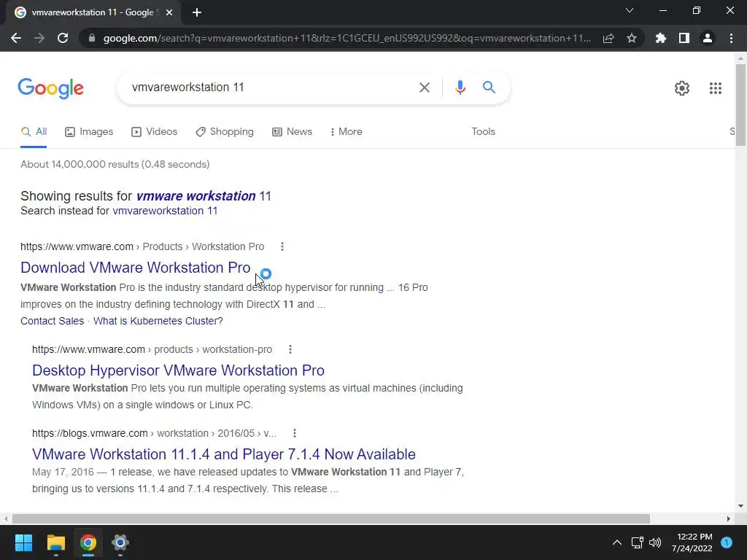
Task: Open the search Tools options
Action: pos(483,132)
